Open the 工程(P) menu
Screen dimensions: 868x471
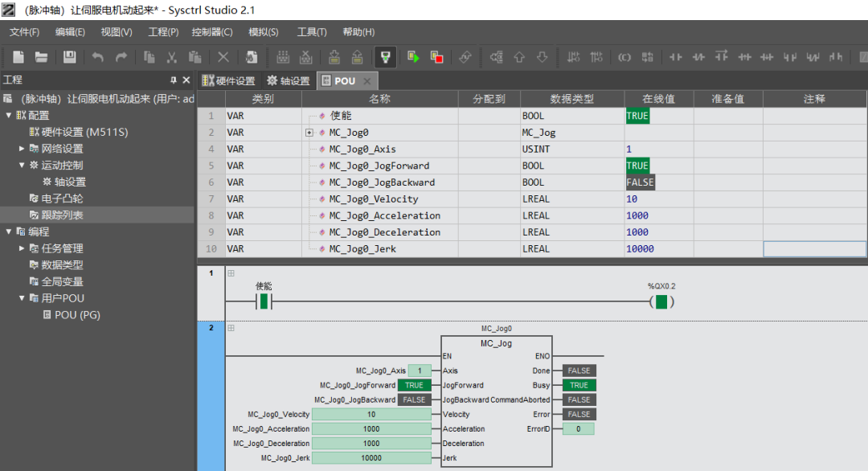pyautogui.click(x=163, y=32)
